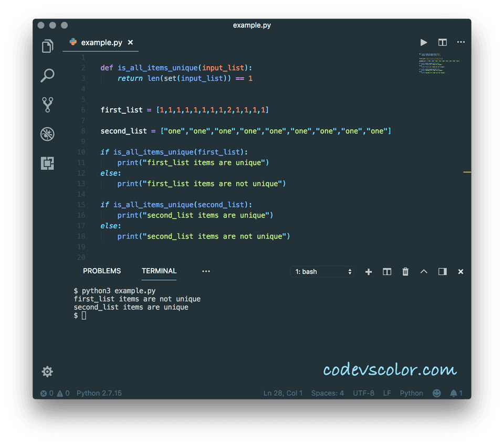Open the '1: bash' terminal dropdown
The width and height of the screenshot is (504, 446).
click(x=322, y=272)
